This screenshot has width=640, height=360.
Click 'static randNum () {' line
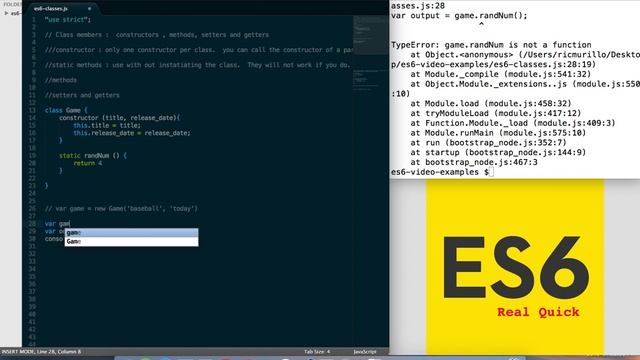tap(93, 156)
